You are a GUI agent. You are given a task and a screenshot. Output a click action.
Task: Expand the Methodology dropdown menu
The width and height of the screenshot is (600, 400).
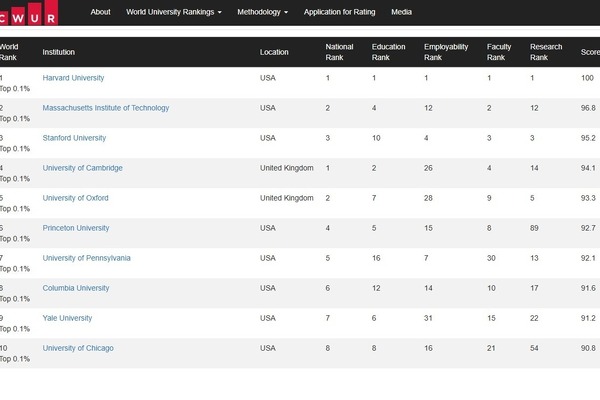[x=262, y=12]
